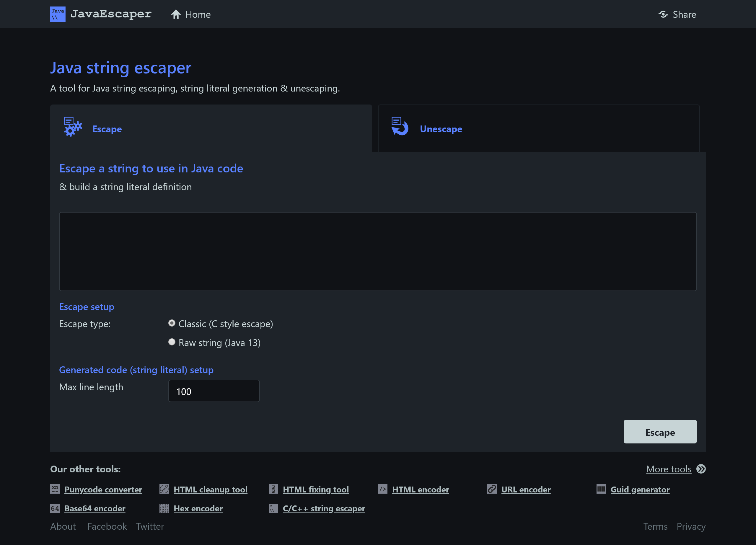Click the JavaEscaper site title
Viewport: 756px width, 545px height.
111,14
